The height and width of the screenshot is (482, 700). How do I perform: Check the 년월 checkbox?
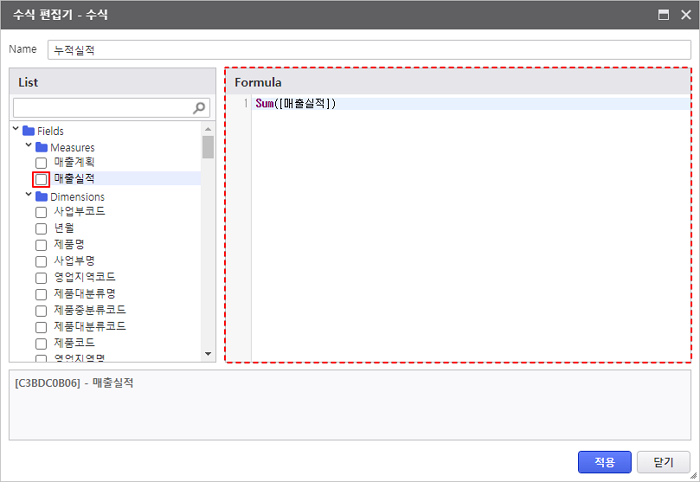pyautogui.click(x=41, y=229)
